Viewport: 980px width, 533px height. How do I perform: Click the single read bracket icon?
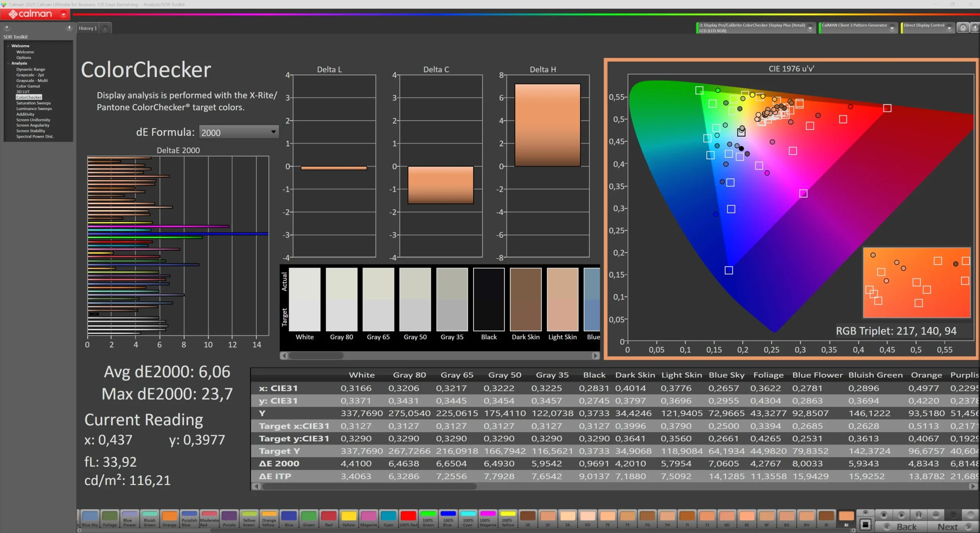[918, 515]
